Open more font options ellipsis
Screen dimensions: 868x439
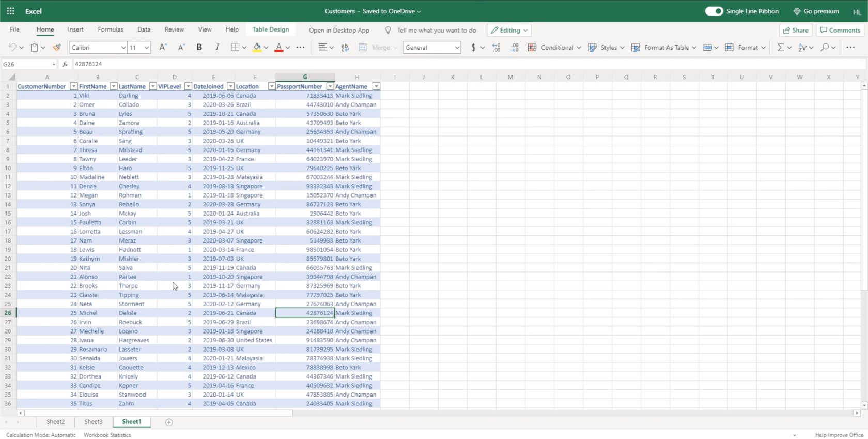(300, 47)
